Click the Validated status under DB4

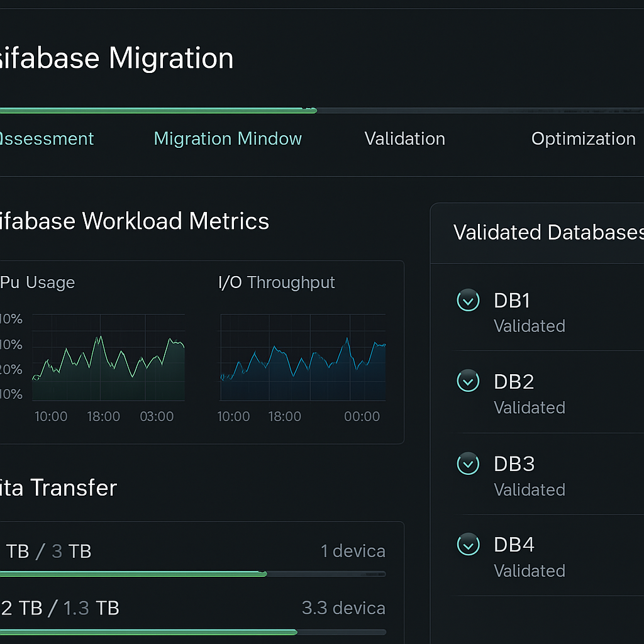pyautogui.click(x=530, y=571)
